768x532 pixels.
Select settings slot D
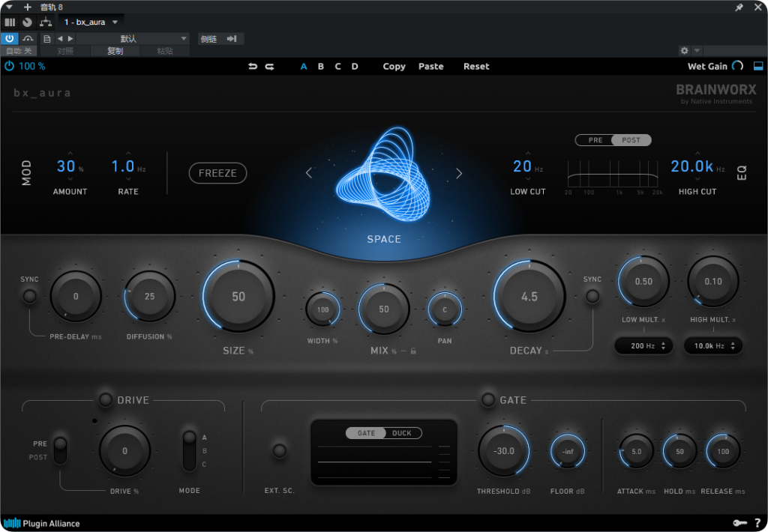coord(355,66)
